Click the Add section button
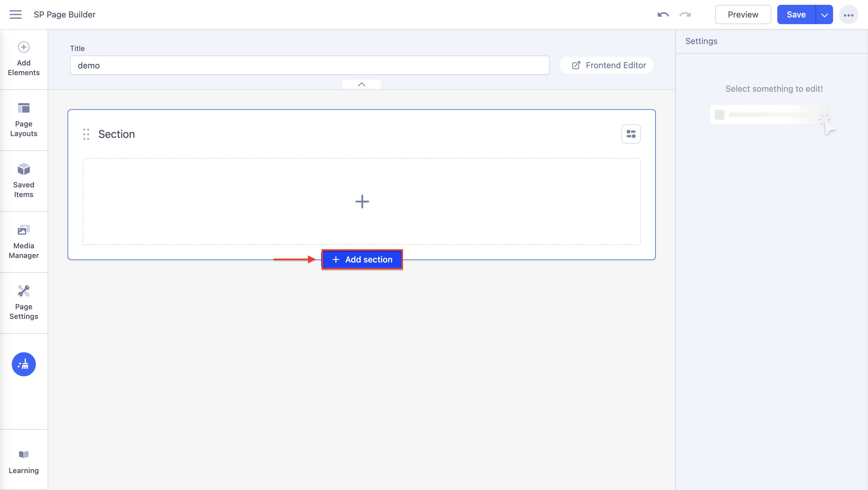 click(362, 259)
